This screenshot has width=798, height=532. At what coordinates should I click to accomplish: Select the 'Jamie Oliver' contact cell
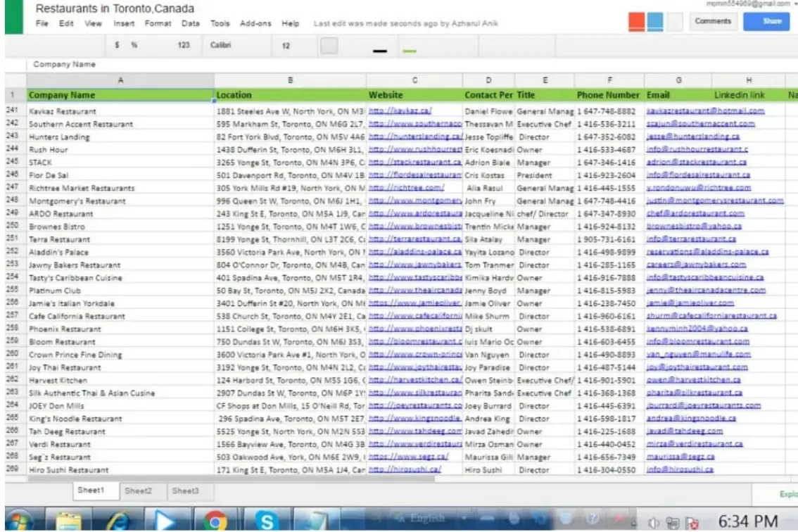click(488, 303)
